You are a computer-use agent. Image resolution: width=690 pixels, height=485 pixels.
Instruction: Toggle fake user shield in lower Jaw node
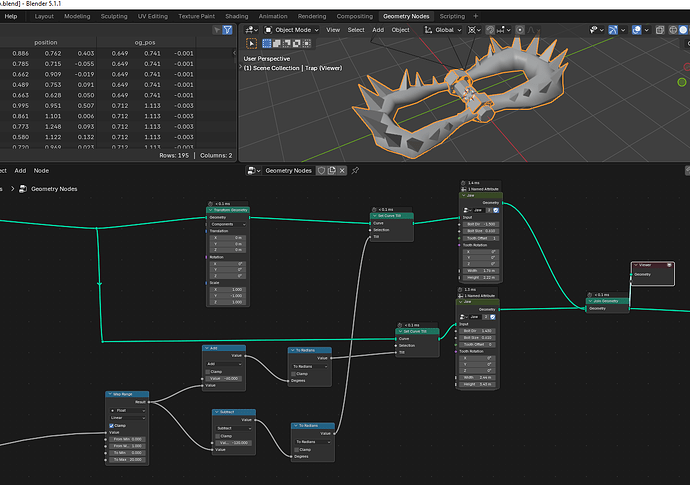pyautogui.click(x=493, y=317)
